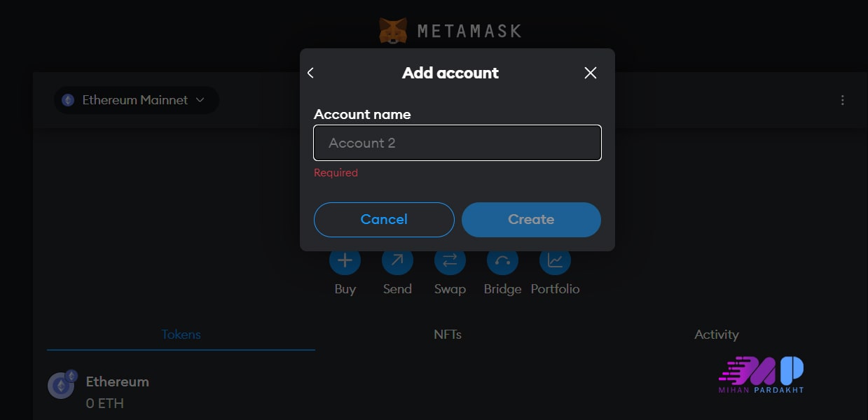
Task: Click the Send arrow icon
Action: [x=397, y=261]
